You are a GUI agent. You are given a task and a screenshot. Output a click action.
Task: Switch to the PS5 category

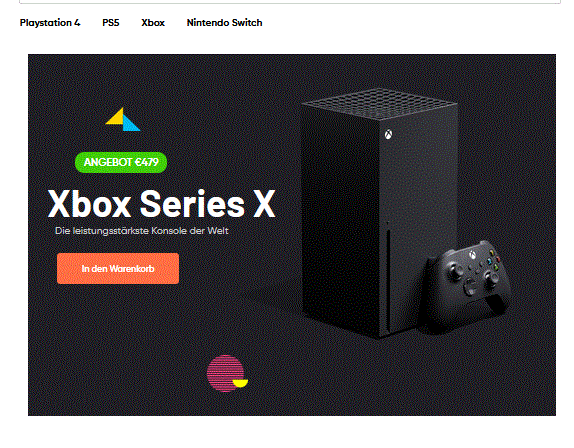click(x=111, y=23)
